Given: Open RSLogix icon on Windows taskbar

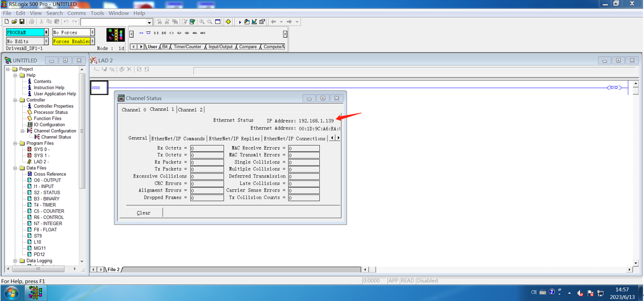Looking at the screenshot, I should coord(35,292).
